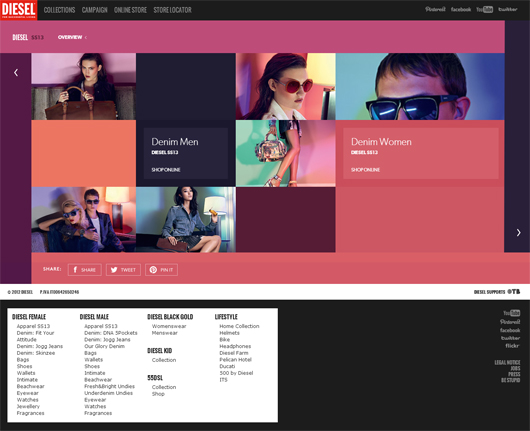Screen dimensions: 530x431
Task: Click Denim: Fit Your Attitude link
Action: coord(35,336)
